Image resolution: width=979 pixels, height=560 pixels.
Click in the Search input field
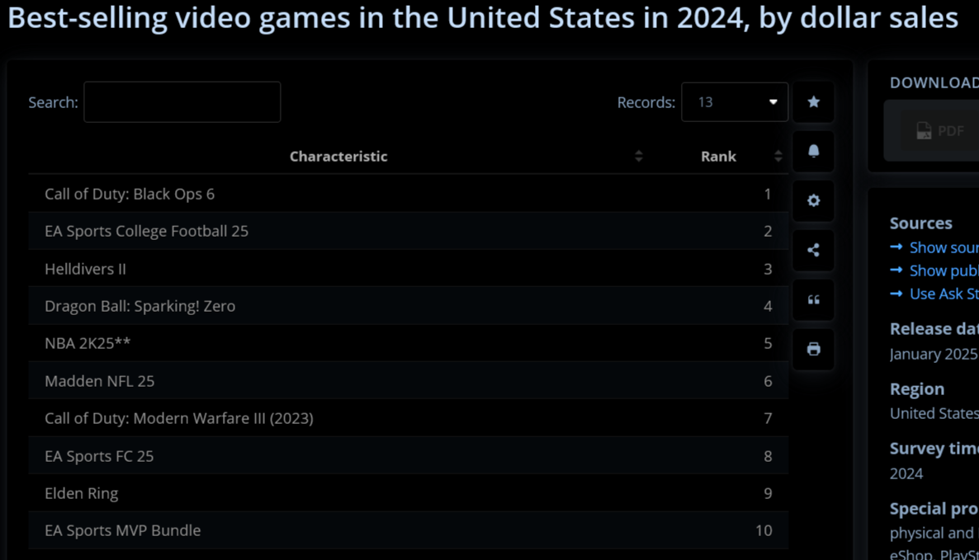[x=182, y=101]
